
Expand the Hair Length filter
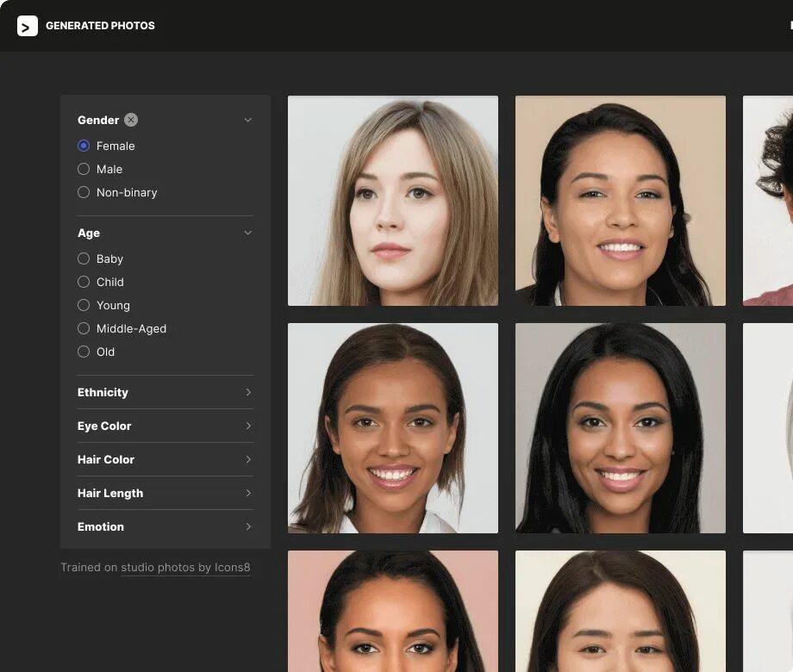coord(165,493)
